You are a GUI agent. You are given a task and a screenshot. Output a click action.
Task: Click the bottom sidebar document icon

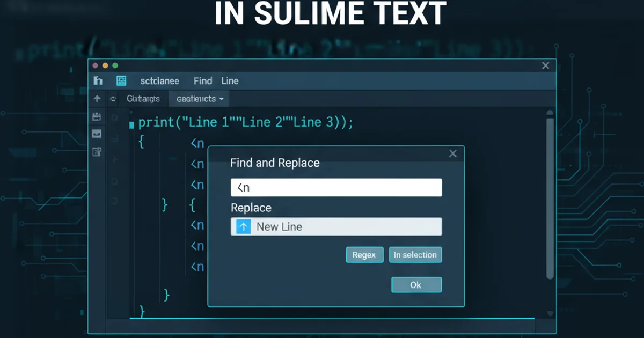point(97,152)
